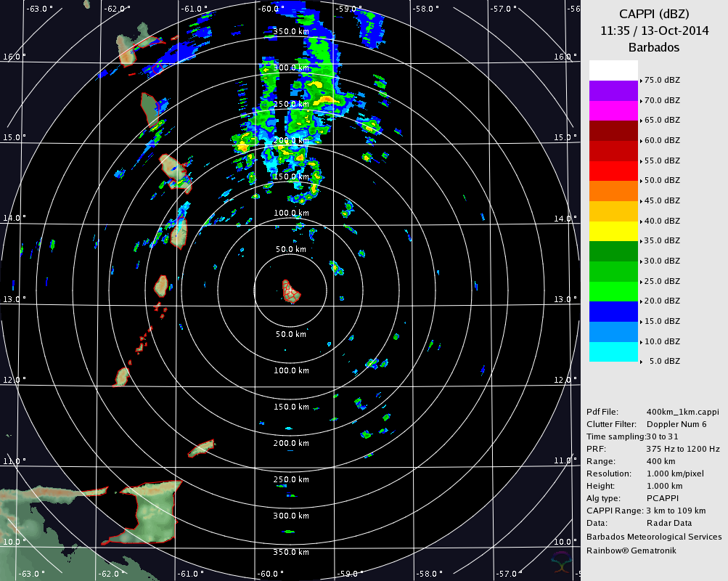This screenshot has width=728, height=581.
Task: Click the 'CAPPI (dBZ)' title text
Action: point(654,15)
